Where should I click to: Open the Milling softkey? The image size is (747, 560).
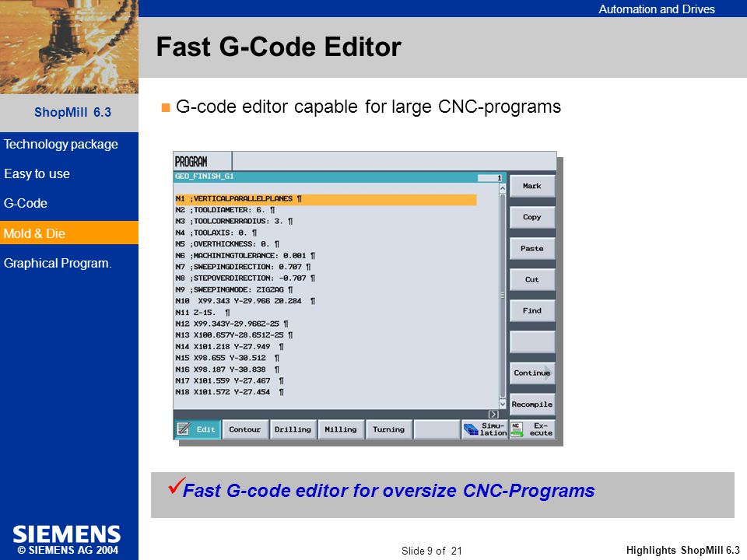(341, 429)
